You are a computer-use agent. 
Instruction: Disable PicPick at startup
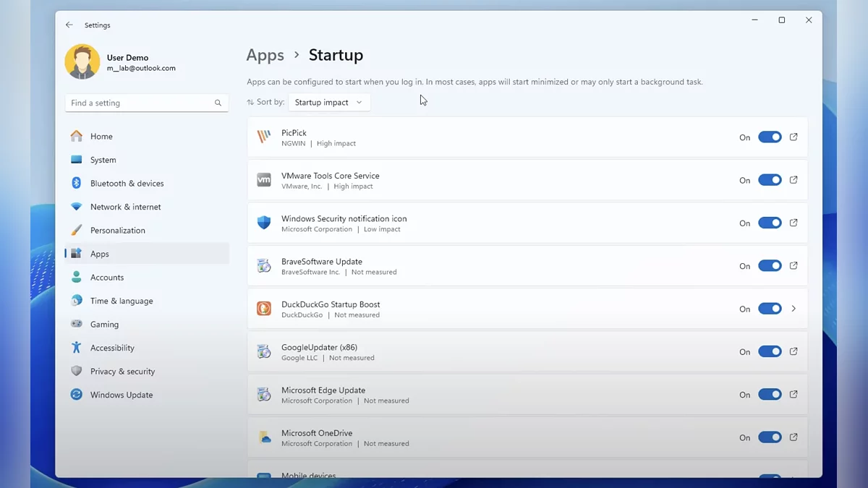(770, 137)
